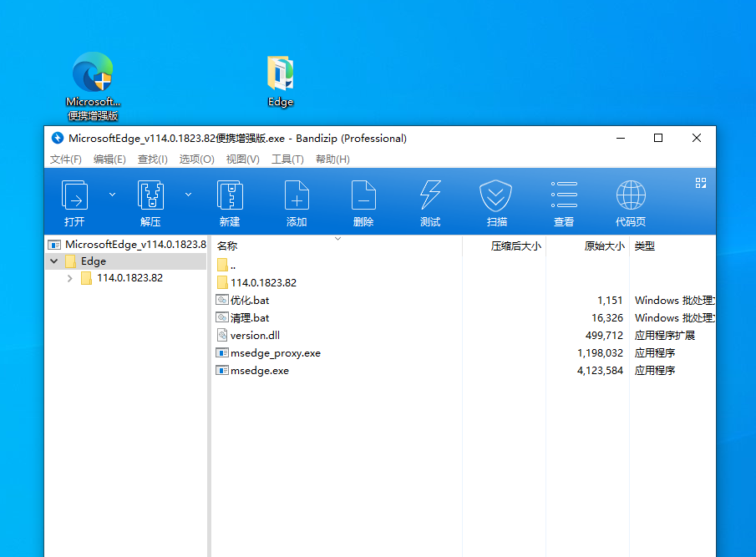Image resolution: width=756 pixels, height=557 pixels.
Task: Open the 选项(O) menu
Action: pos(196,159)
